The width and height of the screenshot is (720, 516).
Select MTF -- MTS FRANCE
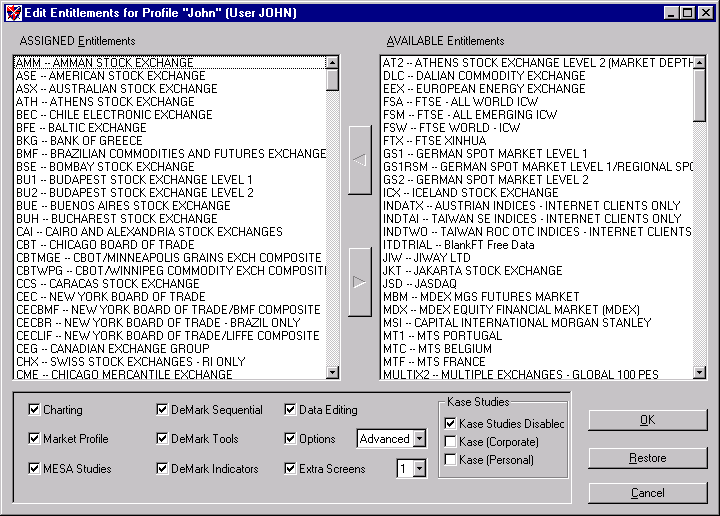[537, 361]
